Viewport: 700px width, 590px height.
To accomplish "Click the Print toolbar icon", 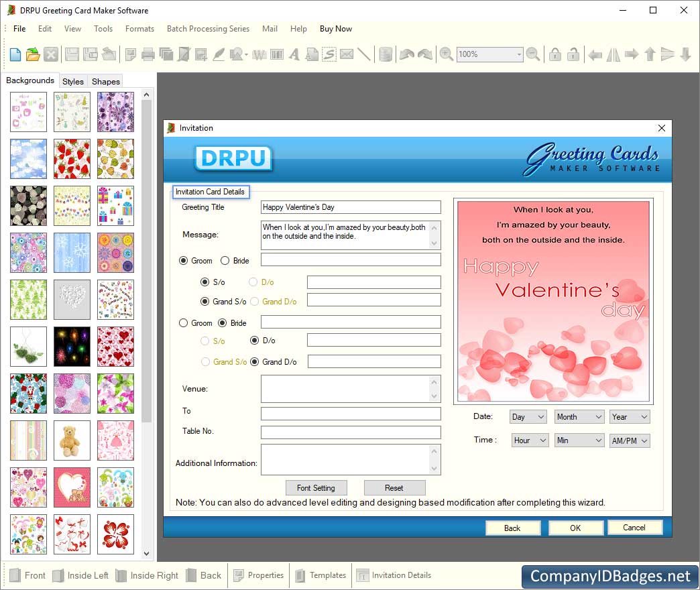I will click(148, 54).
